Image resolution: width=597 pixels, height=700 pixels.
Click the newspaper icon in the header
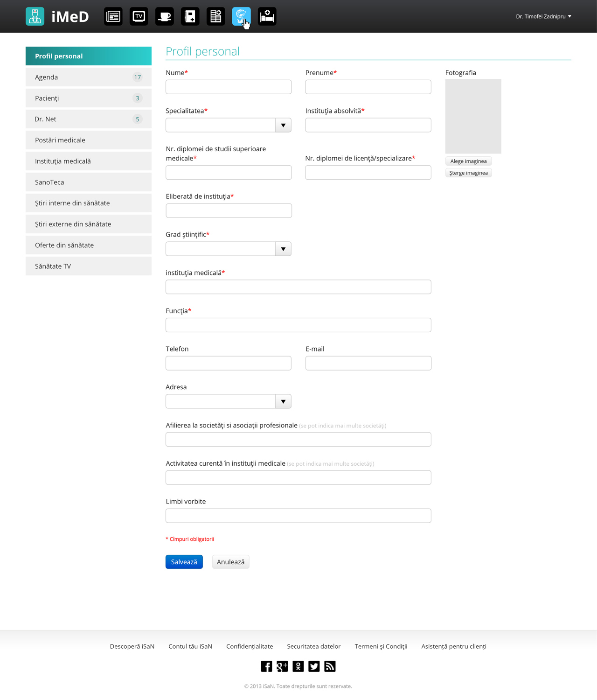[113, 16]
